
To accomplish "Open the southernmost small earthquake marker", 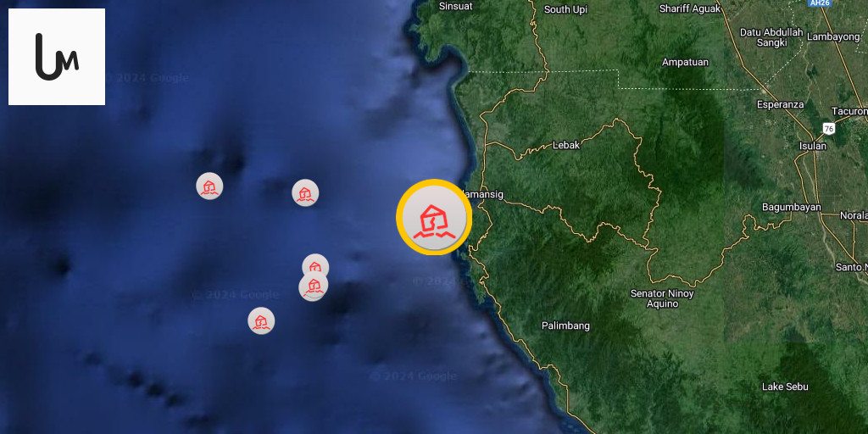I will [x=261, y=320].
